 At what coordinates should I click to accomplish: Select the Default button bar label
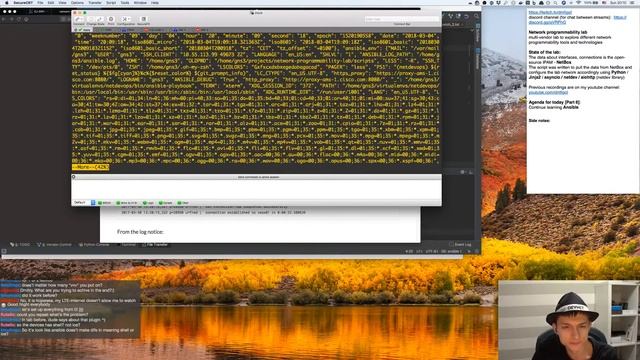pos(80,202)
